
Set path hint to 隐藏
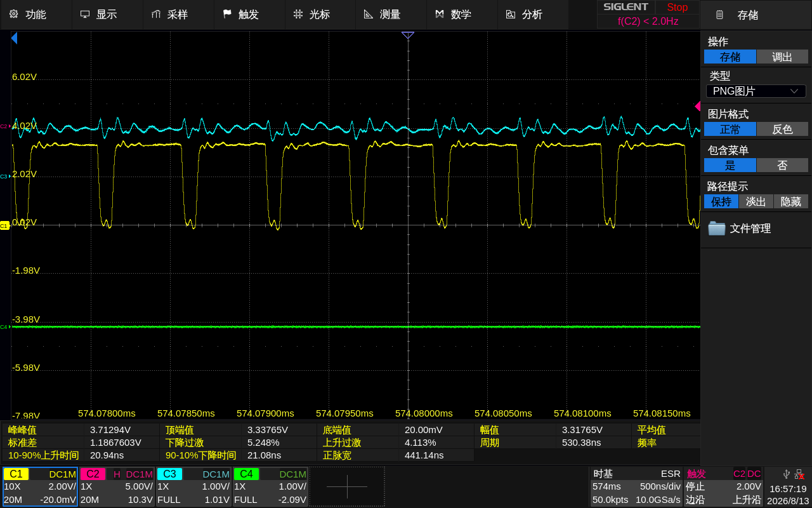(x=791, y=201)
